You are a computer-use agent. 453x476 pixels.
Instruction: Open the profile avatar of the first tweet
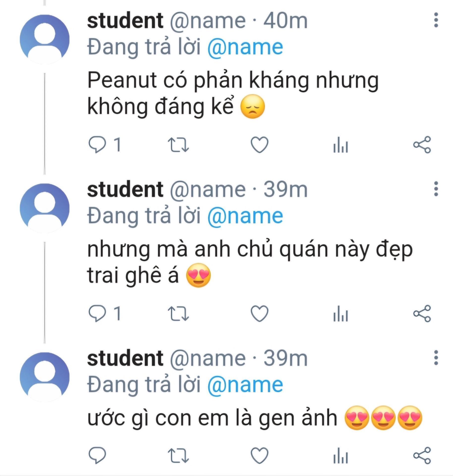click(45, 39)
